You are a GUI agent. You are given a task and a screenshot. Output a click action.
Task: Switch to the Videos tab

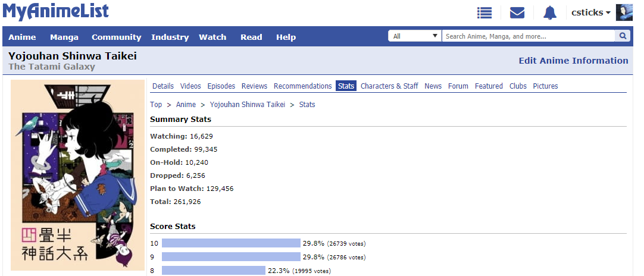[x=190, y=86]
